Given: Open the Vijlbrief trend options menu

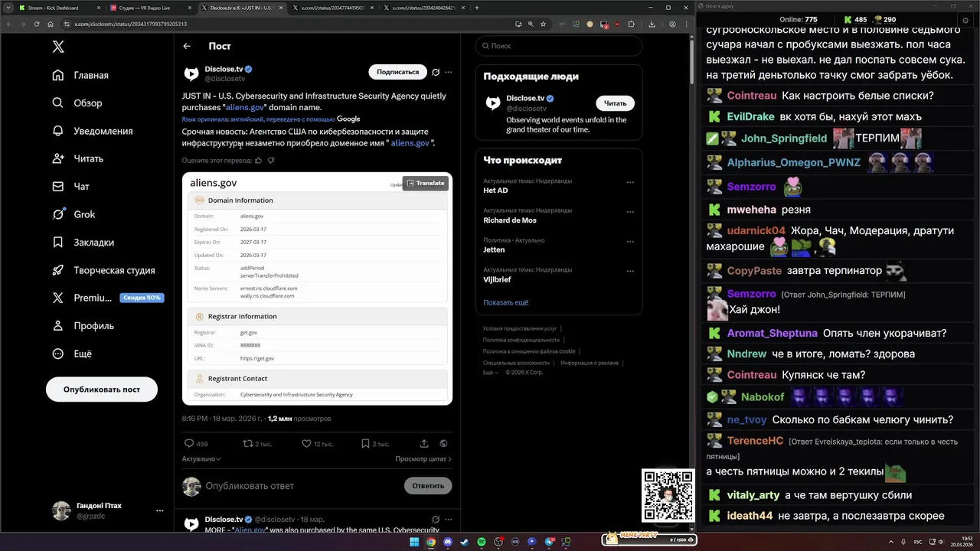Looking at the screenshot, I should 630,271.
